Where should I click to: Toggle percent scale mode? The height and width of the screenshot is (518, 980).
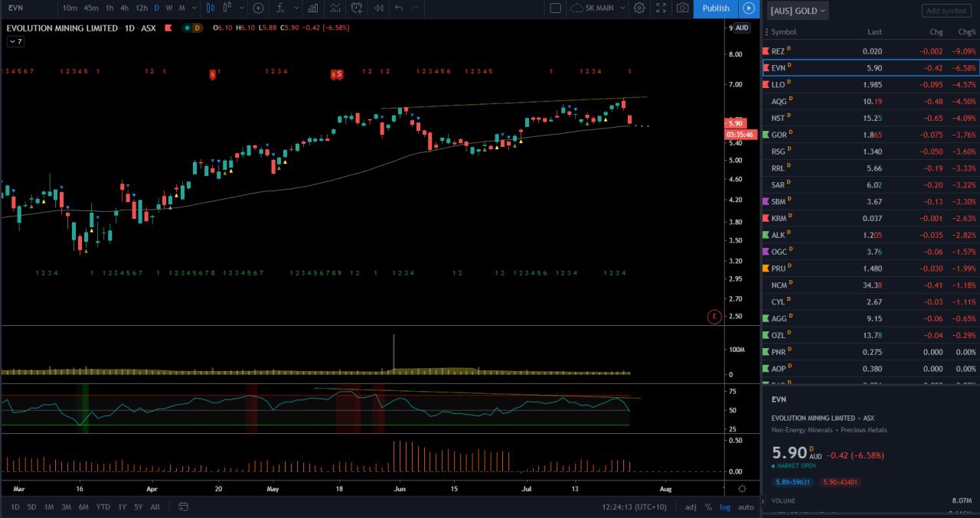(708, 507)
